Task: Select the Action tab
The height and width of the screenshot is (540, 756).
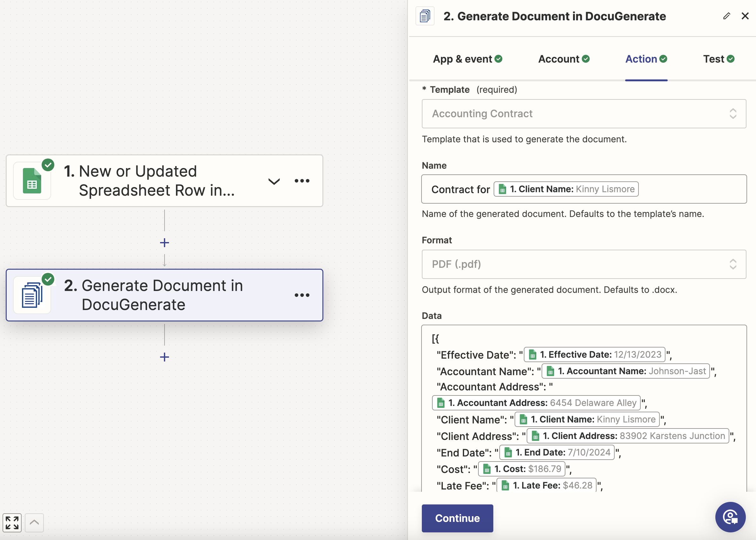Action: 646,59
